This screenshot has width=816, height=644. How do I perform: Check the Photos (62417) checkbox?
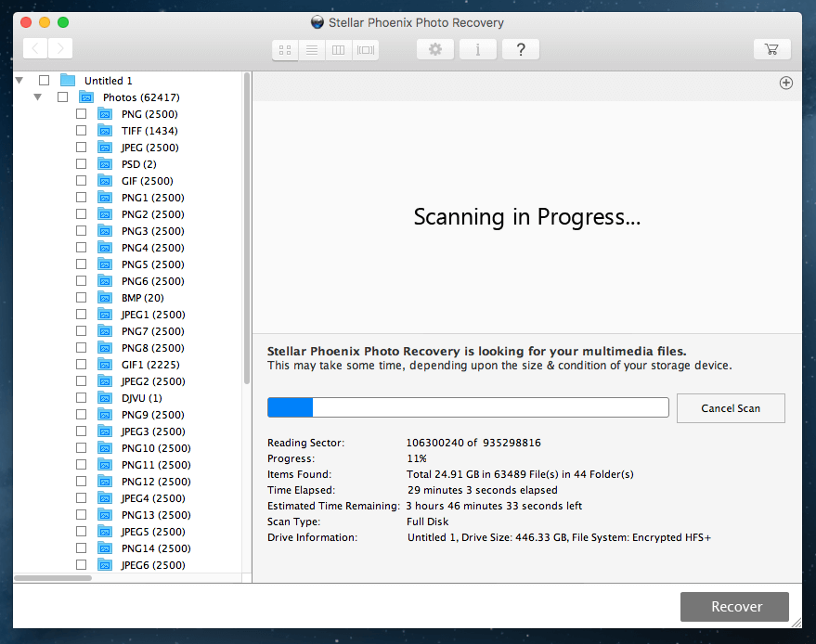coord(62,97)
